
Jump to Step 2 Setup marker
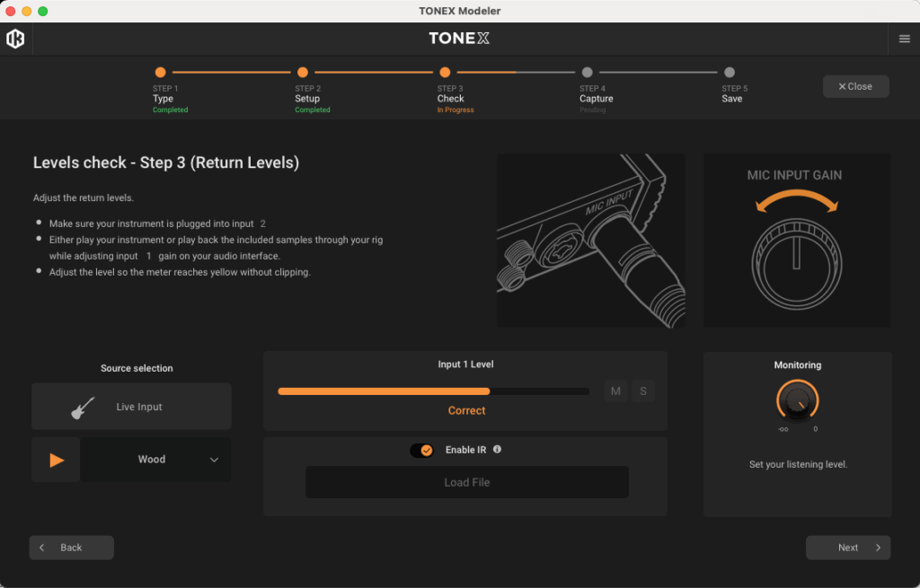click(x=303, y=72)
